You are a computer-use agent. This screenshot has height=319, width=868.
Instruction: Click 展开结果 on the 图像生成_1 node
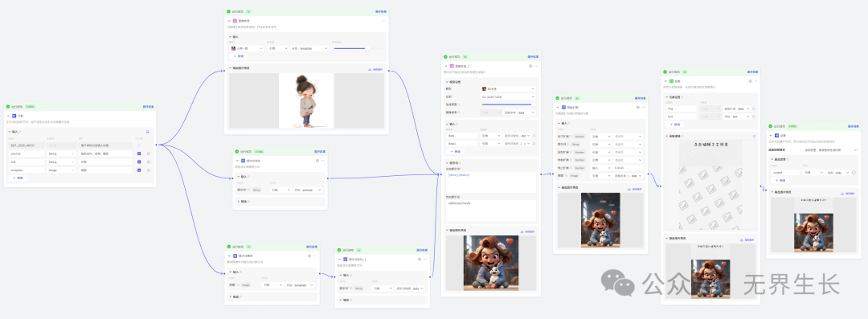[534, 56]
